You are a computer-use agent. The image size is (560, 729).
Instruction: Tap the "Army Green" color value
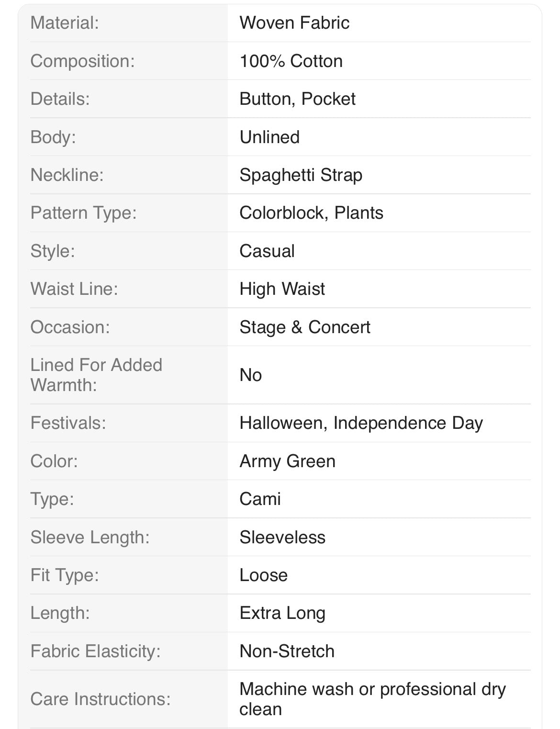pos(287,461)
